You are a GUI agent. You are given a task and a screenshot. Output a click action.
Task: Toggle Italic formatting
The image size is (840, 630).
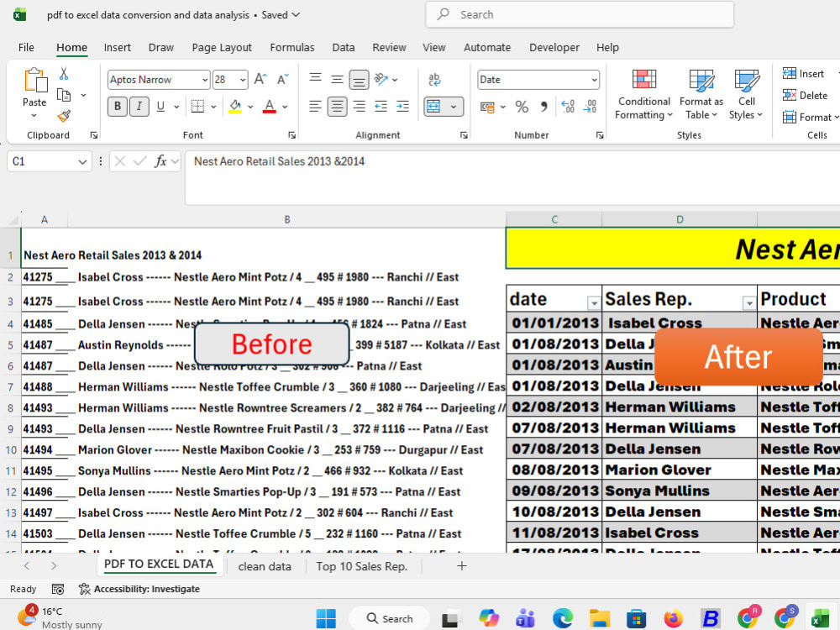coord(139,107)
